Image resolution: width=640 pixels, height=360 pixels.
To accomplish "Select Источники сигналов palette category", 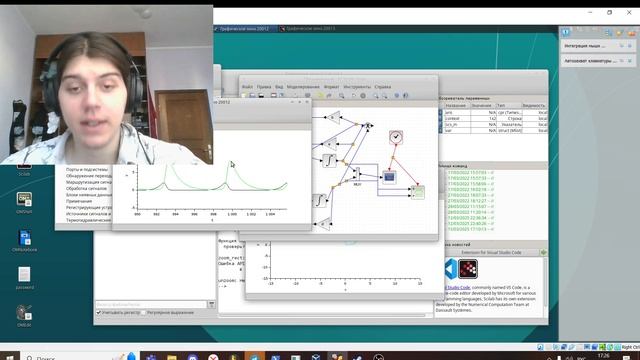I will point(89,213).
